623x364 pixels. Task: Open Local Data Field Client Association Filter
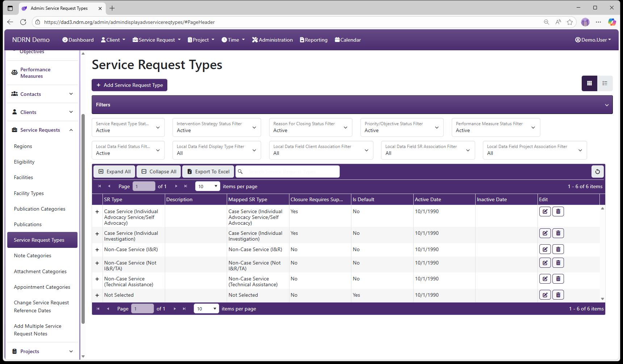[x=321, y=150]
